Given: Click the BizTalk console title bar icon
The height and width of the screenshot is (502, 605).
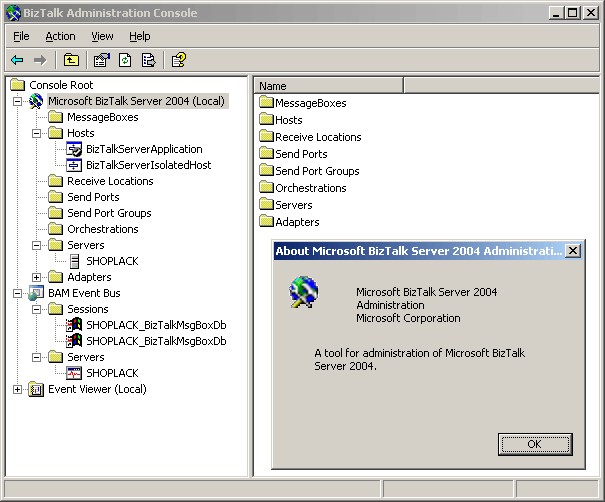Looking at the screenshot, I should (14, 13).
